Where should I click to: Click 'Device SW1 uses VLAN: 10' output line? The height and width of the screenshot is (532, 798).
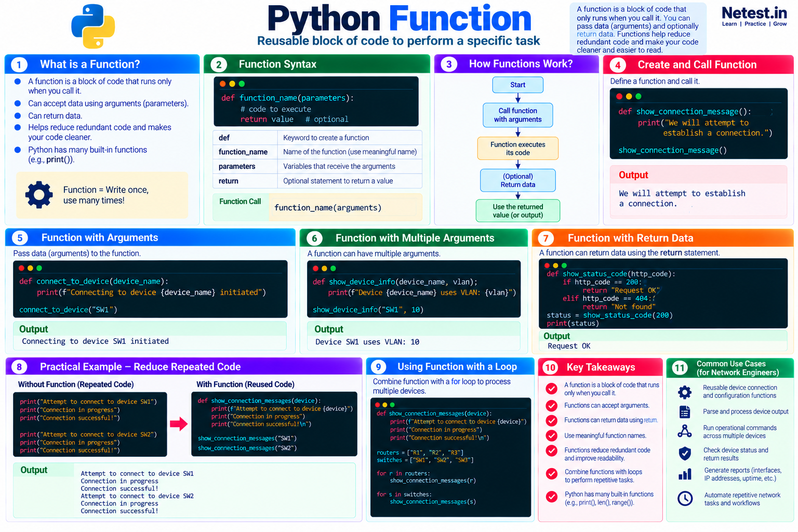367,342
